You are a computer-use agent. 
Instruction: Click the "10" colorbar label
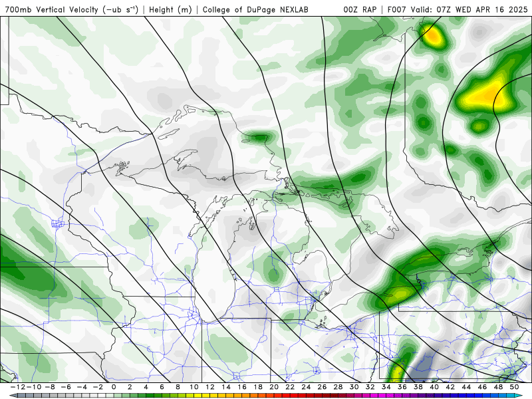pyautogui.click(x=194, y=387)
